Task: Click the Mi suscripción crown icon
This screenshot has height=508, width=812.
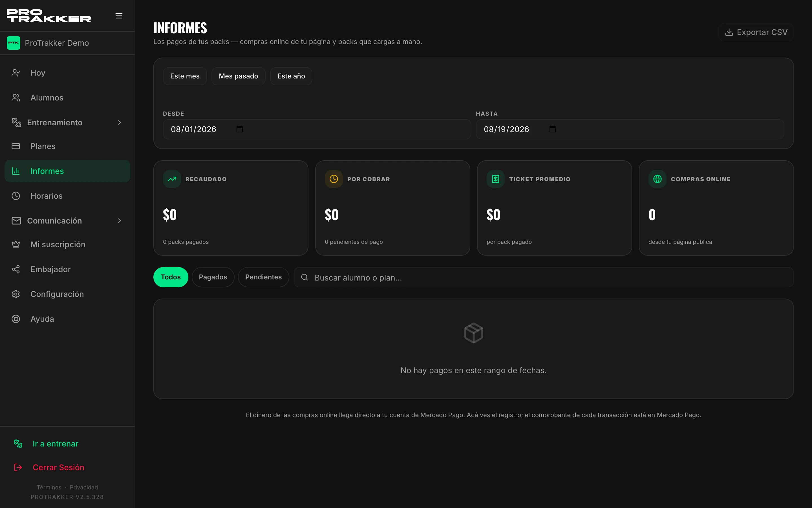Action: pyautogui.click(x=16, y=244)
